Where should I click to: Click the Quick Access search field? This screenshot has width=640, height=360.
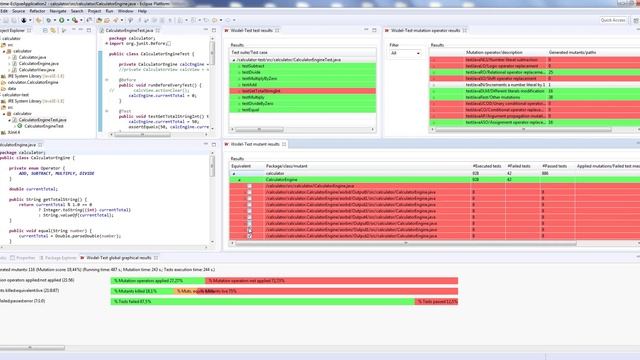coord(613,20)
